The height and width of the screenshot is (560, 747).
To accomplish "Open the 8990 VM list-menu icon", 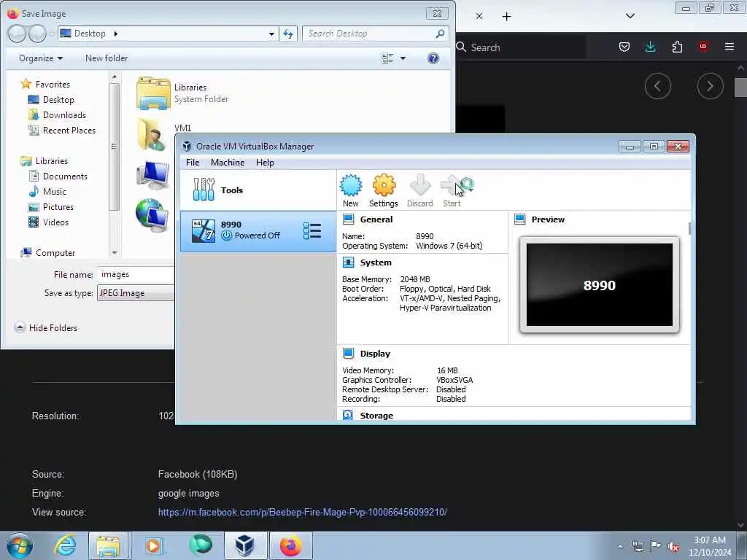I will pos(312,231).
